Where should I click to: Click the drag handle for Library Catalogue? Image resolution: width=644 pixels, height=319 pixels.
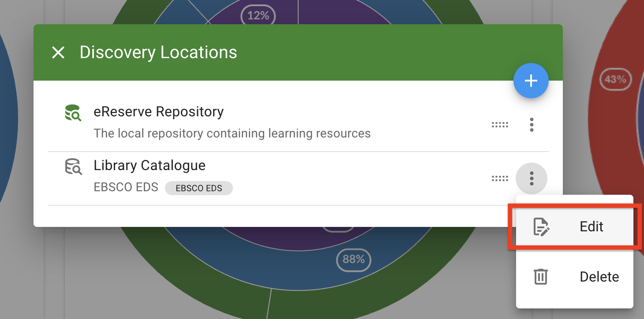pyautogui.click(x=500, y=178)
